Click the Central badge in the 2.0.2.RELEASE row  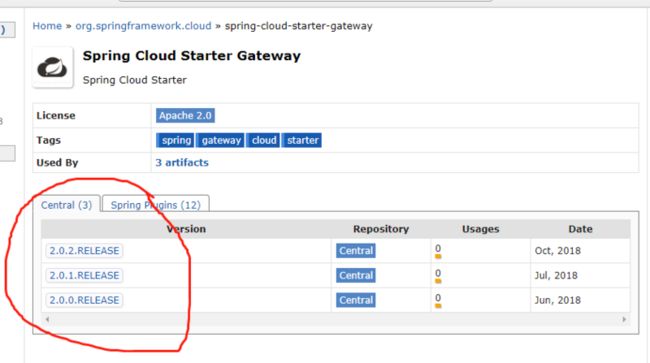pyautogui.click(x=356, y=251)
